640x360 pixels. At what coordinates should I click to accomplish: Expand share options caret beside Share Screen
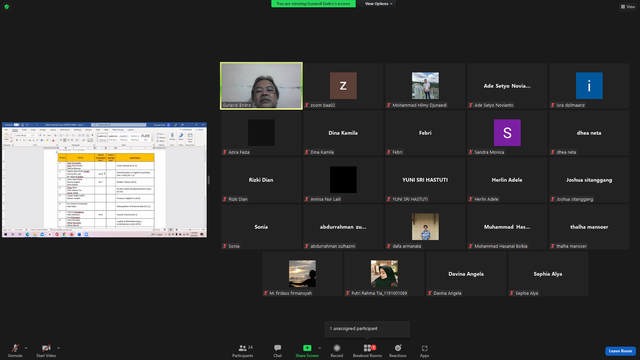click(320, 348)
